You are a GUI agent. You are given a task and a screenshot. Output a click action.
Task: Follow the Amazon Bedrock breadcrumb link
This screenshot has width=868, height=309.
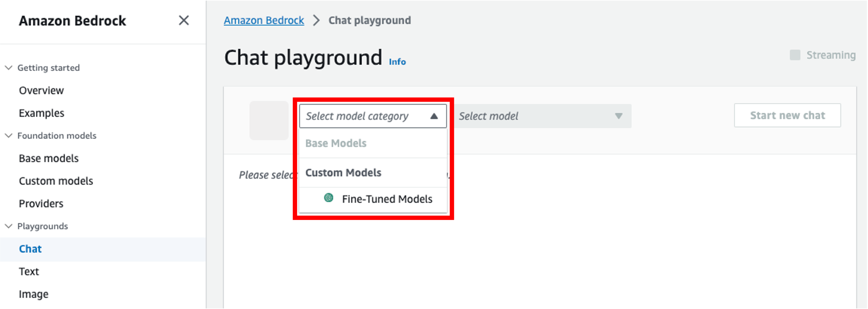[x=264, y=21]
